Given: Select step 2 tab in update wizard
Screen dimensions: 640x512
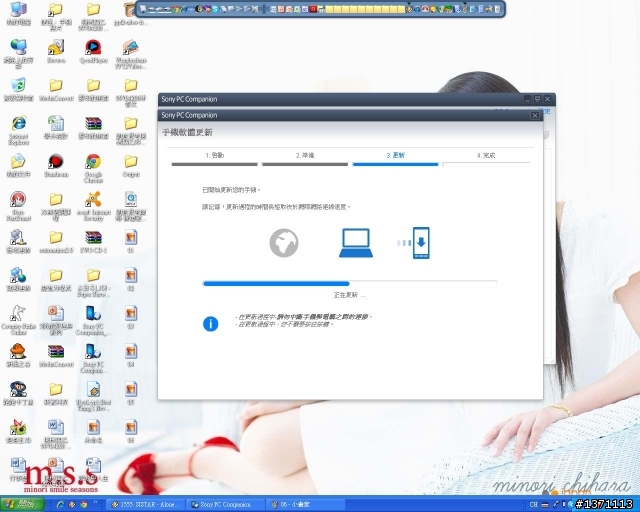Looking at the screenshot, I should pyautogui.click(x=305, y=159).
